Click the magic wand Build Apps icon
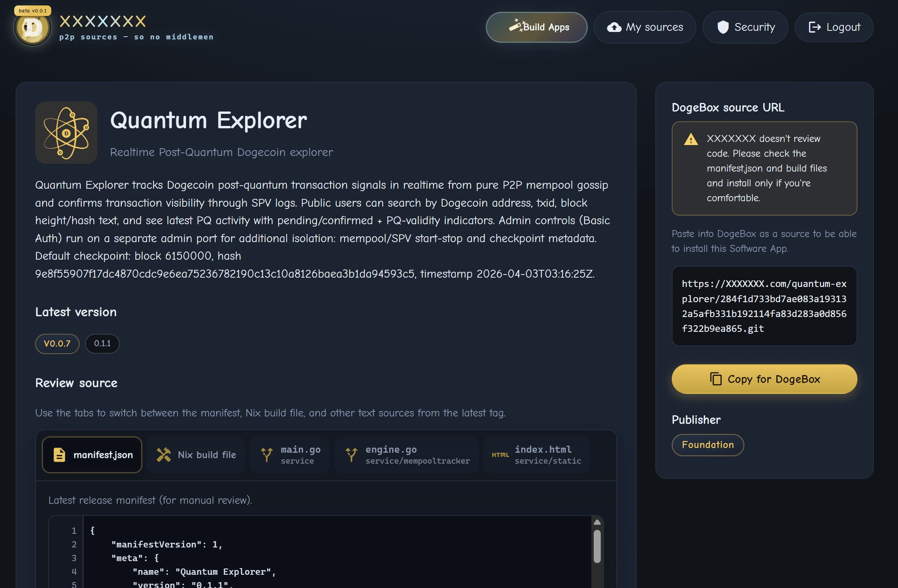The height and width of the screenshot is (588, 898). coord(515,26)
